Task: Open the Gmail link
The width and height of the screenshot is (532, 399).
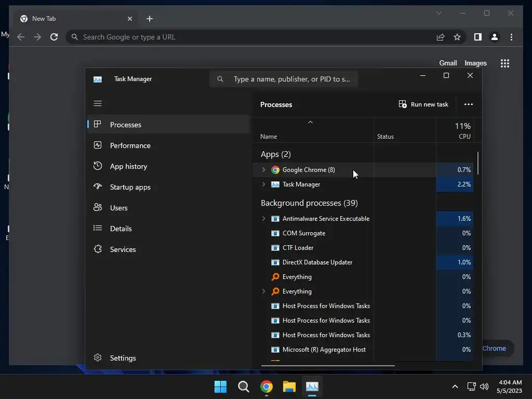Action: tap(448, 63)
